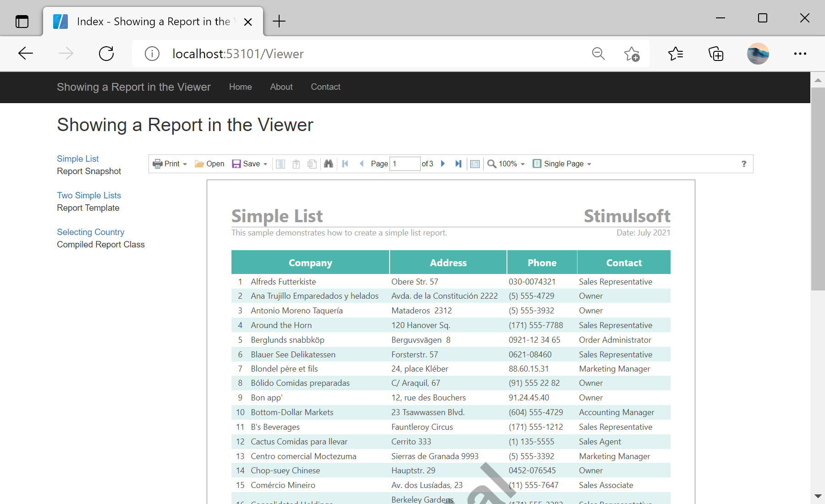Click the Date: July 2021 text
The image size is (825, 504).
tap(643, 233)
